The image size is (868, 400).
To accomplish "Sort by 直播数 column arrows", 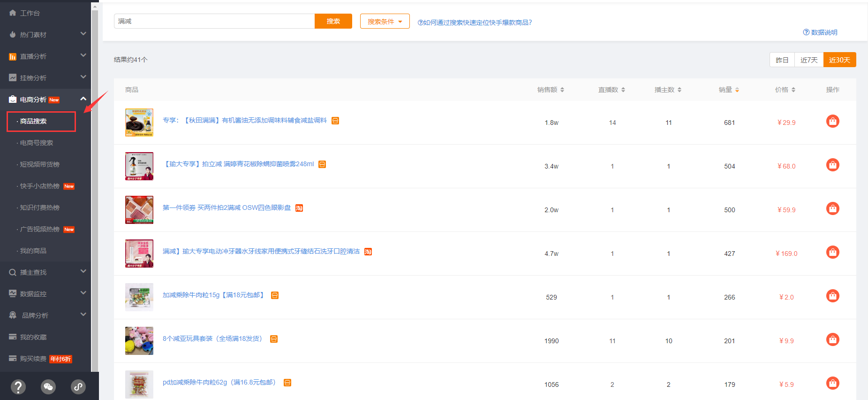I will click(x=623, y=90).
